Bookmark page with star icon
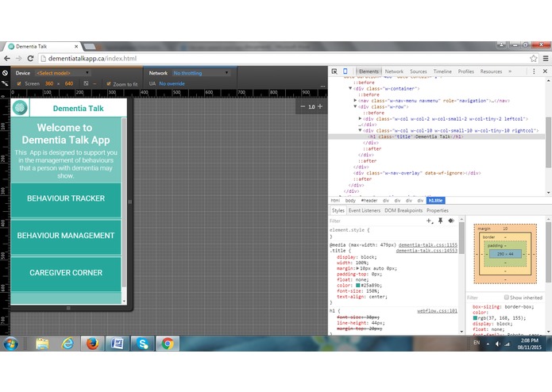The width and height of the screenshot is (552, 392). click(x=534, y=59)
